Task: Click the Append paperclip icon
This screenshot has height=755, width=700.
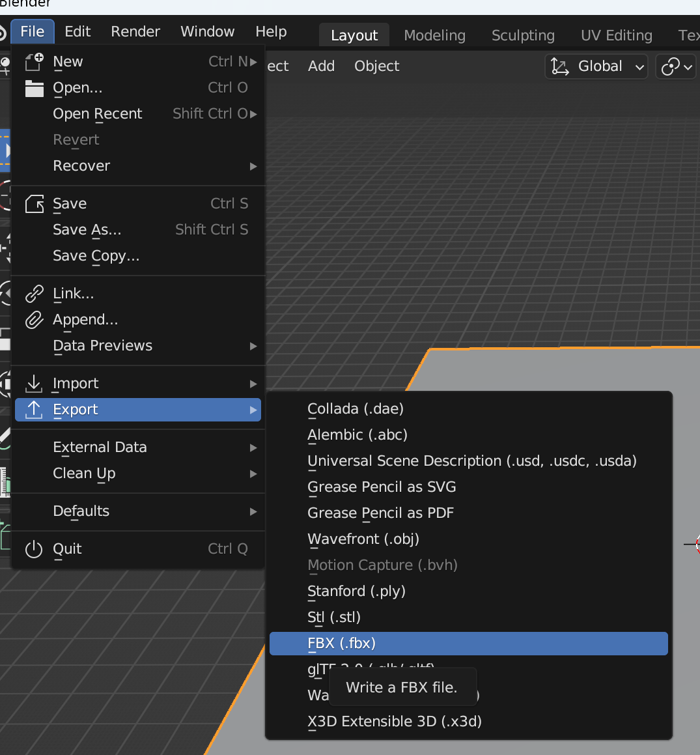Action: [34, 320]
